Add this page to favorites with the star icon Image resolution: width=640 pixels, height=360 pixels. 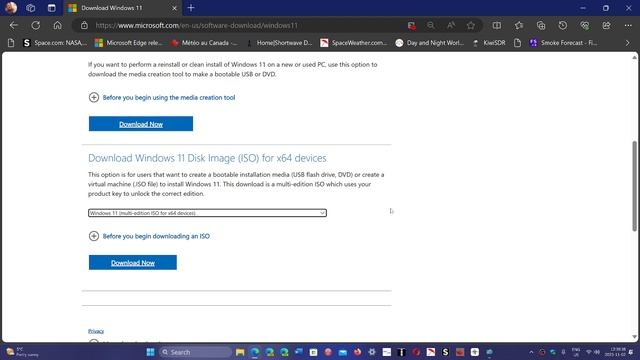point(471,25)
